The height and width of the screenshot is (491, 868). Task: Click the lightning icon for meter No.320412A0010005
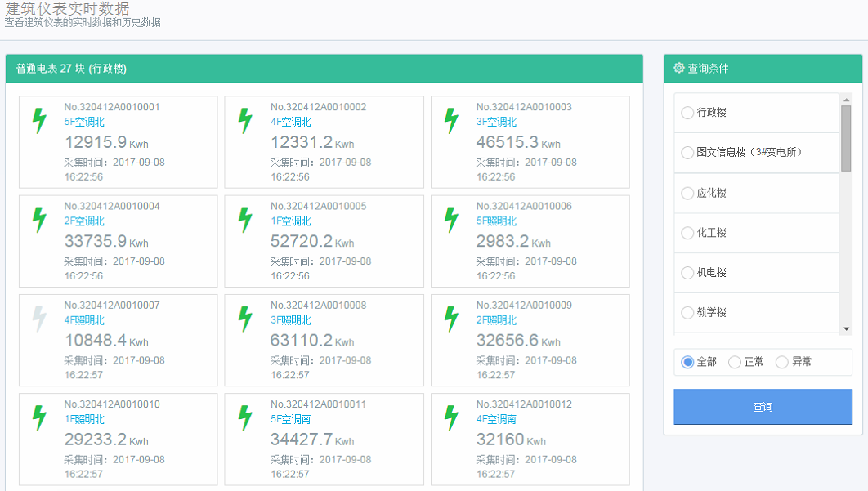point(245,220)
